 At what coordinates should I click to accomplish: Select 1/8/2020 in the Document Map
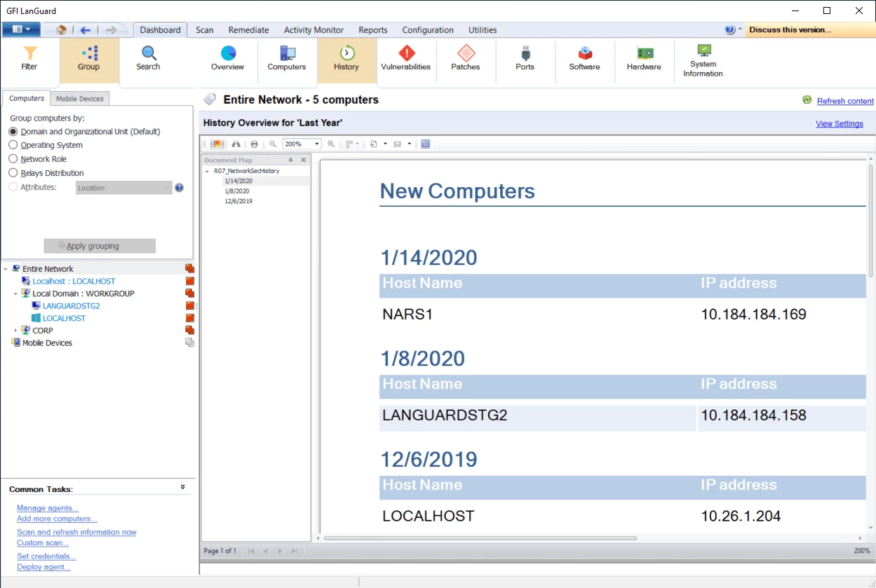point(236,191)
